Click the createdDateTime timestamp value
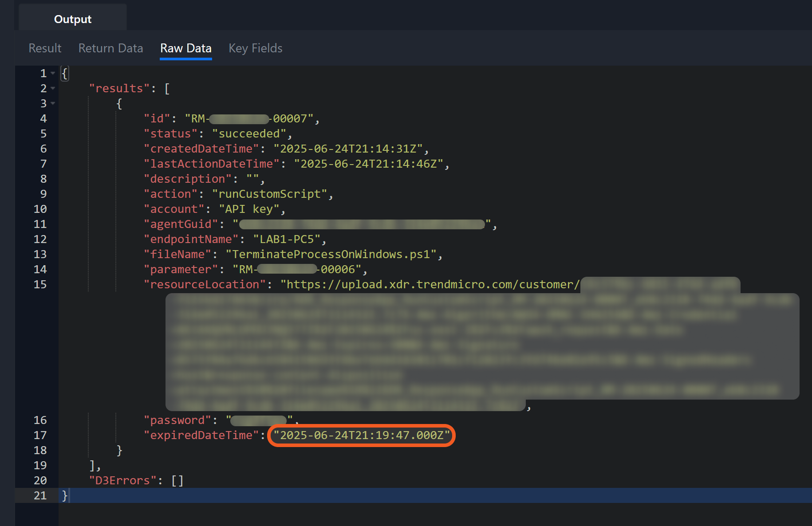 tap(348, 149)
